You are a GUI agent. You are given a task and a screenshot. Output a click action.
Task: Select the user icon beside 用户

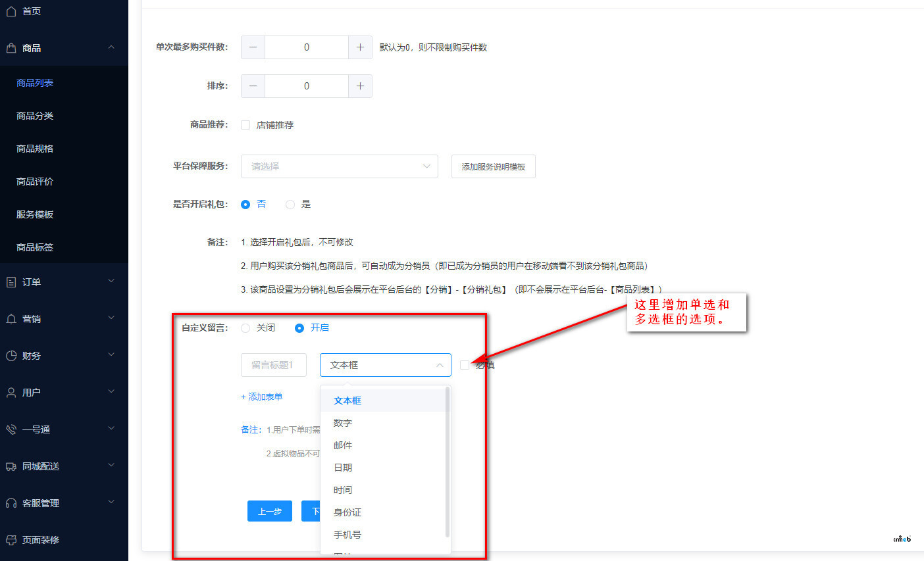(x=11, y=392)
